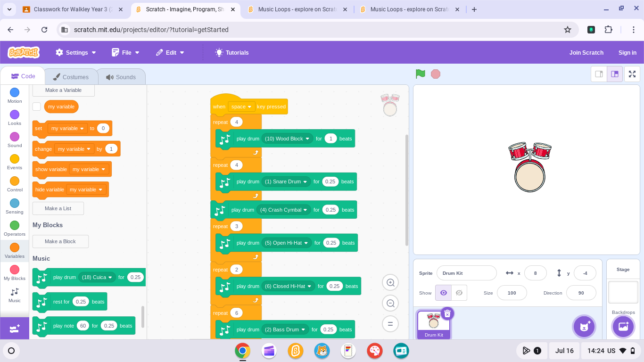Select the Variables category circle
This screenshot has width=644, height=362.
(15, 247)
